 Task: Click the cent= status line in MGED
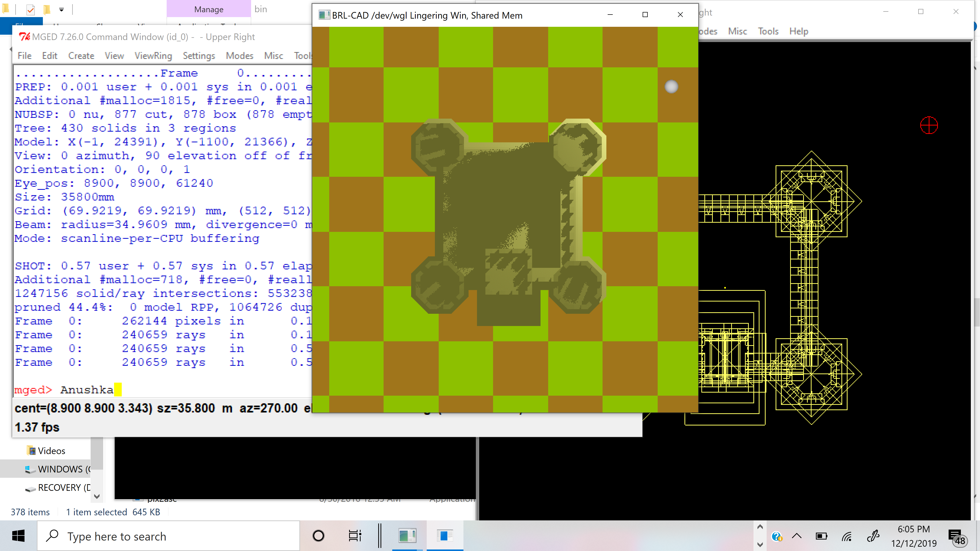click(163, 408)
